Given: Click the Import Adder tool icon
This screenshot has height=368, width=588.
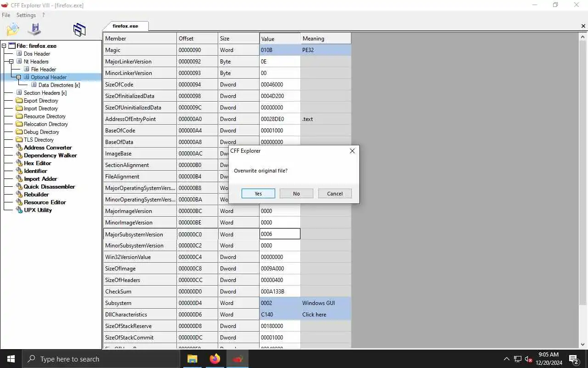Looking at the screenshot, I should pos(19,178).
